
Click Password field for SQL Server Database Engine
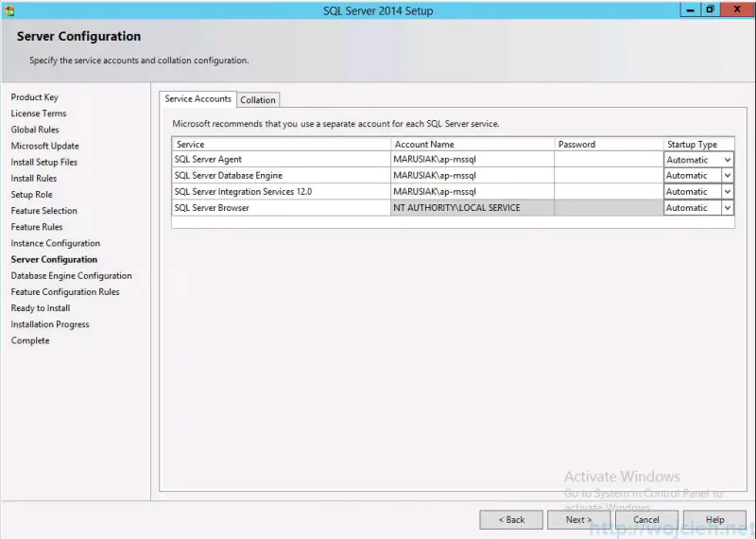[x=609, y=175]
